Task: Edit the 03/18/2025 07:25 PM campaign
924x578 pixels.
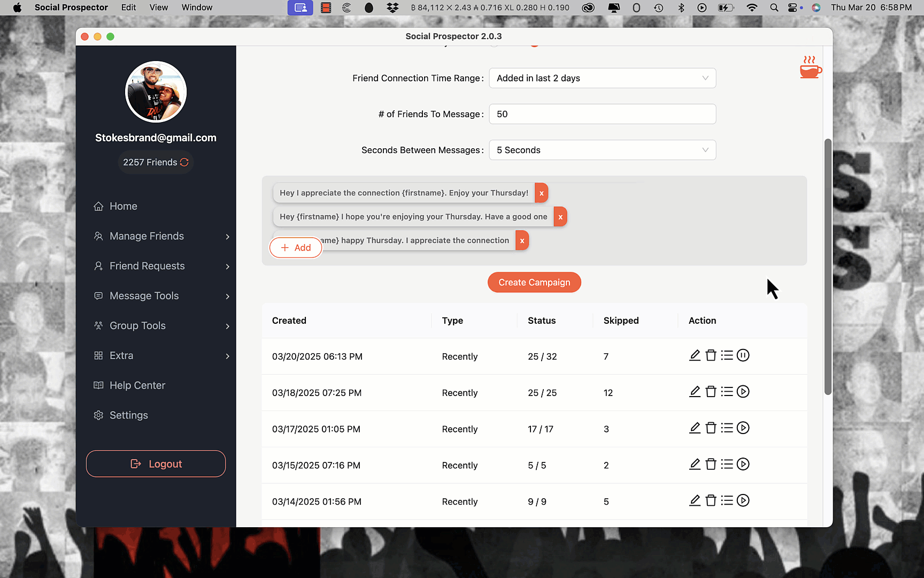Action: point(695,392)
